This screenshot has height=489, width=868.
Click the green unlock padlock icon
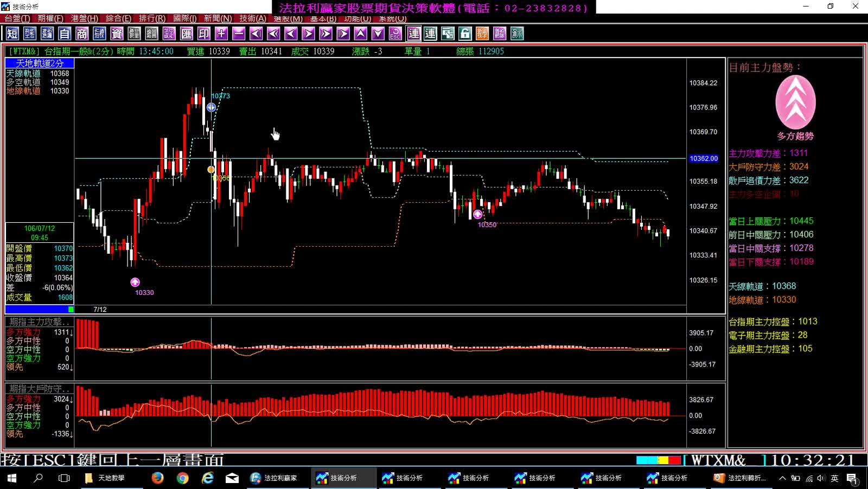(465, 34)
